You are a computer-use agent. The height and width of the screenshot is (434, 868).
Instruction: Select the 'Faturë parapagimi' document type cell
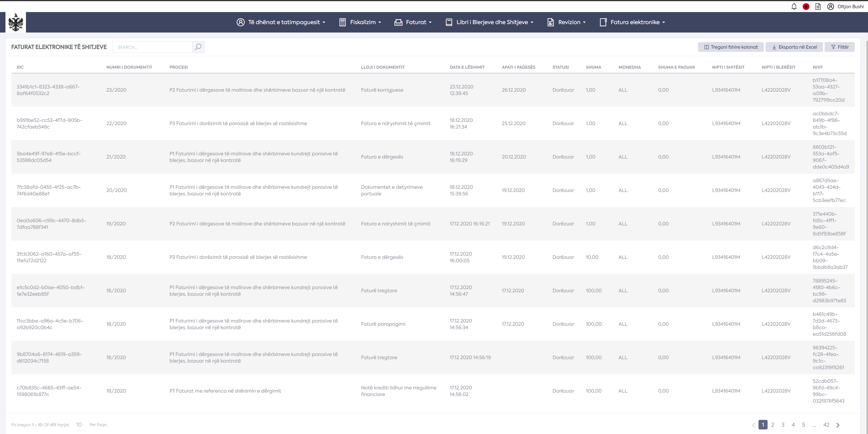coord(383,324)
